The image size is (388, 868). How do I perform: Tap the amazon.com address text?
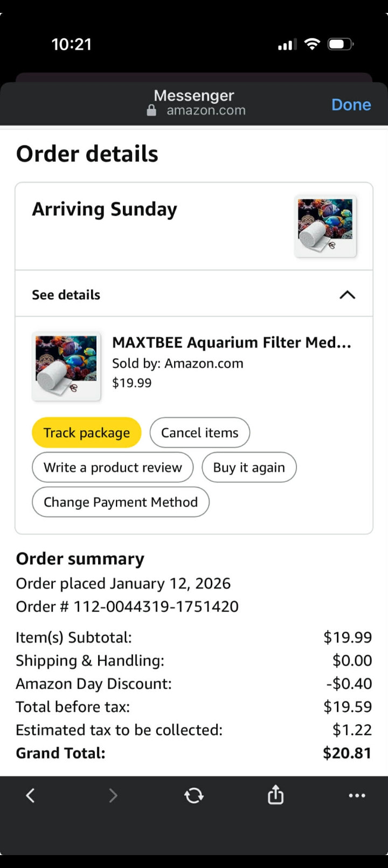pos(206,110)
